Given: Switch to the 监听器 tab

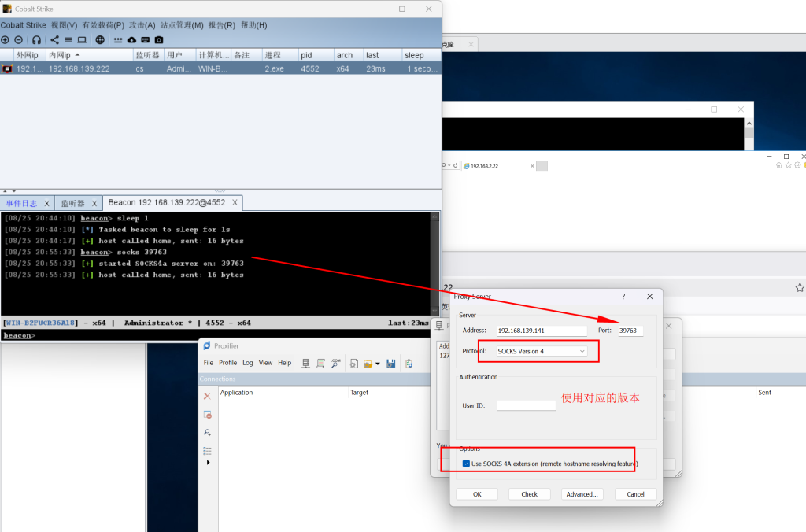Looking at the screenshot, I should tap(72, 203).
